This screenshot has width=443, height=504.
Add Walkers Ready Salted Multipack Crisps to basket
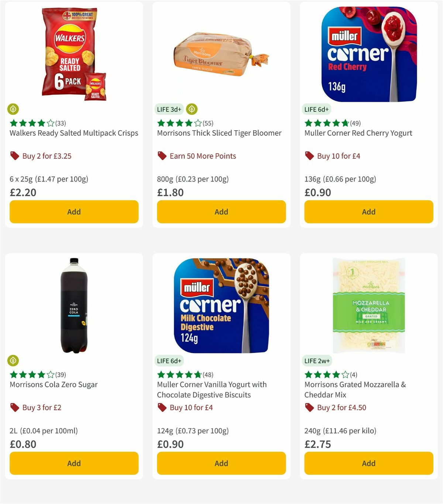pyautogui.click(x=74, y=212)
